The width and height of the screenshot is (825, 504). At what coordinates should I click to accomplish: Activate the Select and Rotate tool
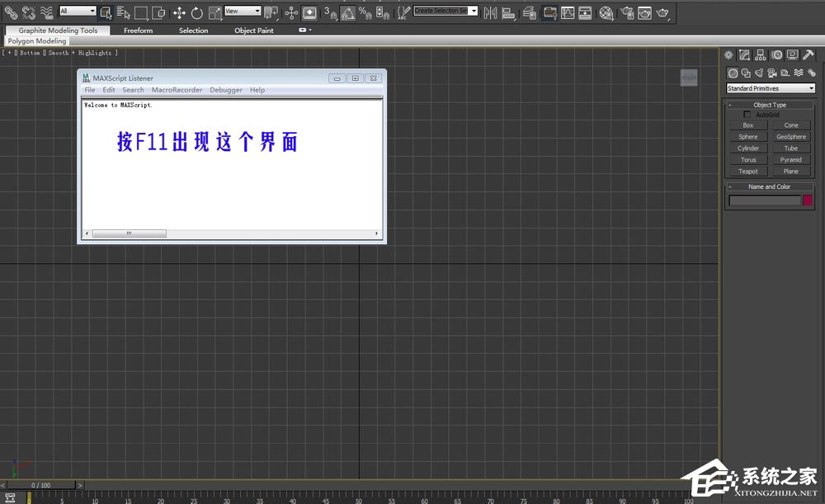(x=197, y=12)
